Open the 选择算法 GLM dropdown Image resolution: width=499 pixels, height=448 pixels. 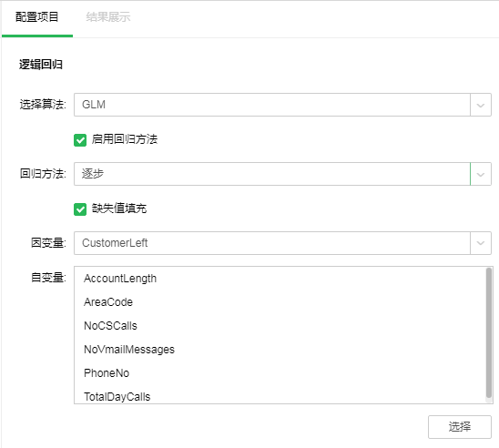(282, 105)
